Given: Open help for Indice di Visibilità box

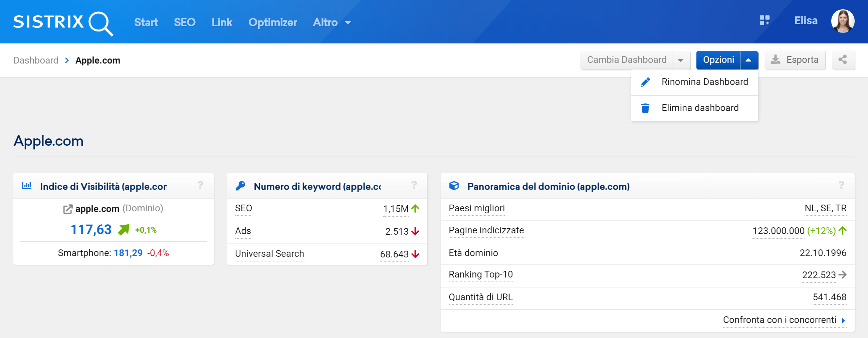Looking at the screenshot, I should click(x=201, y=185).
